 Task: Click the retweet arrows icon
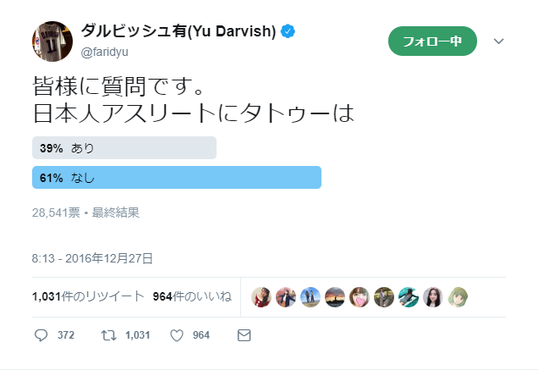108,335
